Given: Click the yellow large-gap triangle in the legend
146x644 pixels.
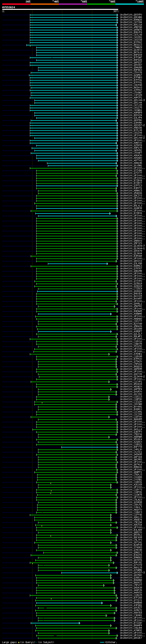Looking at the screenshot, I should pyautogui.click(x=19, y=642).
